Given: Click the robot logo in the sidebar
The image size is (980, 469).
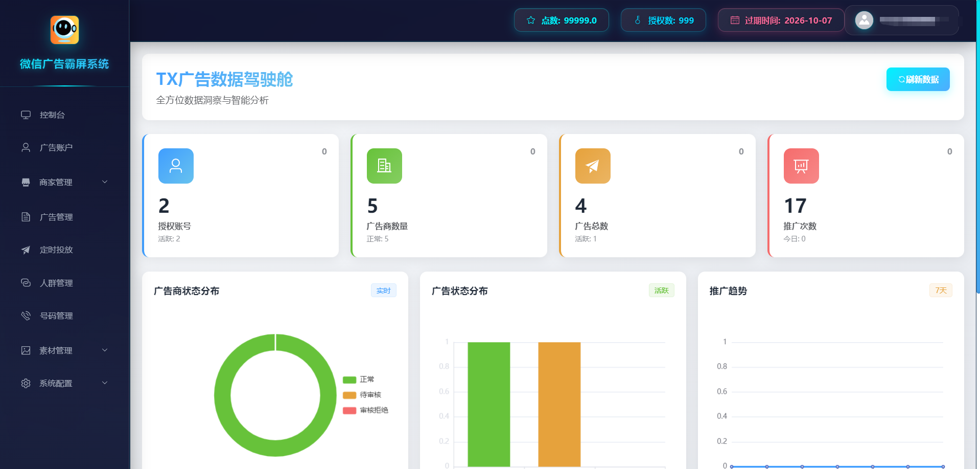Looking at the screenshot, I should click(64, 30).
